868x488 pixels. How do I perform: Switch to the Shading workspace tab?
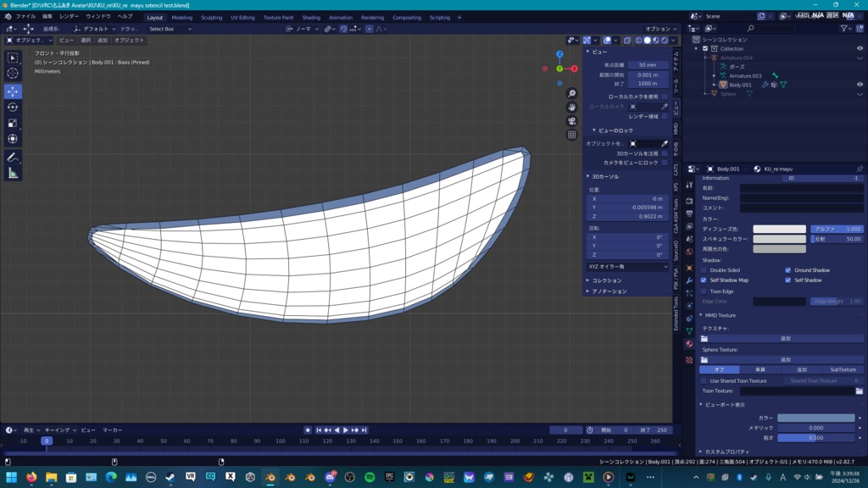point(311,18)
